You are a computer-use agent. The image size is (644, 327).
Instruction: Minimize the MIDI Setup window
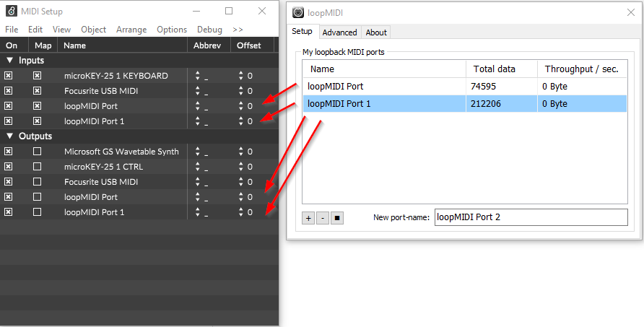coord(196,11)
